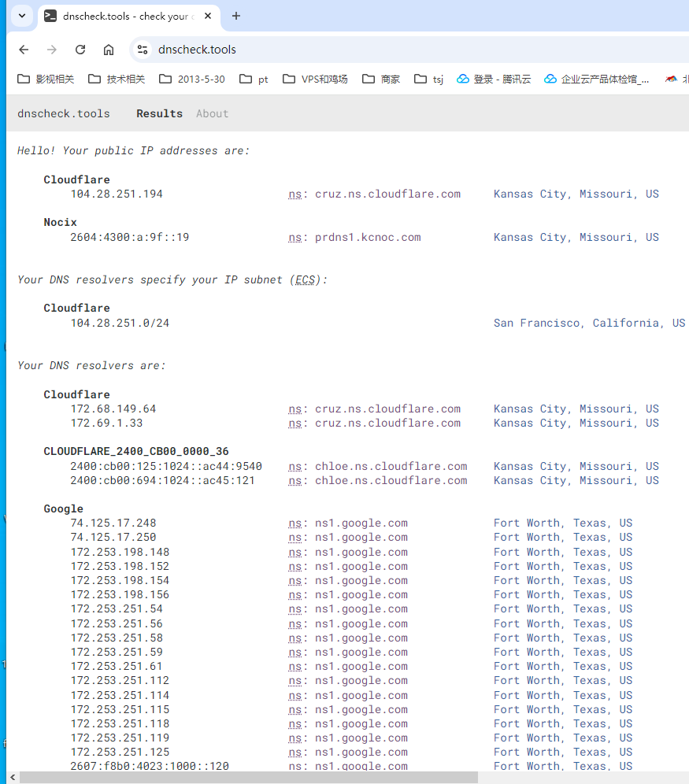Click the horizontal scrollbar left arrow
Viewport: 689px width, 784px height.
pyautogui.click(x=13, y=778)
